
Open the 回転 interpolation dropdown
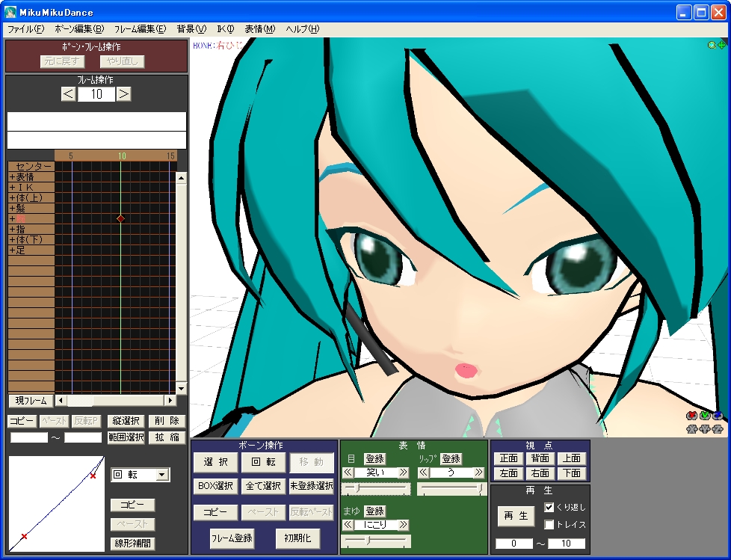tap(161, 475)
